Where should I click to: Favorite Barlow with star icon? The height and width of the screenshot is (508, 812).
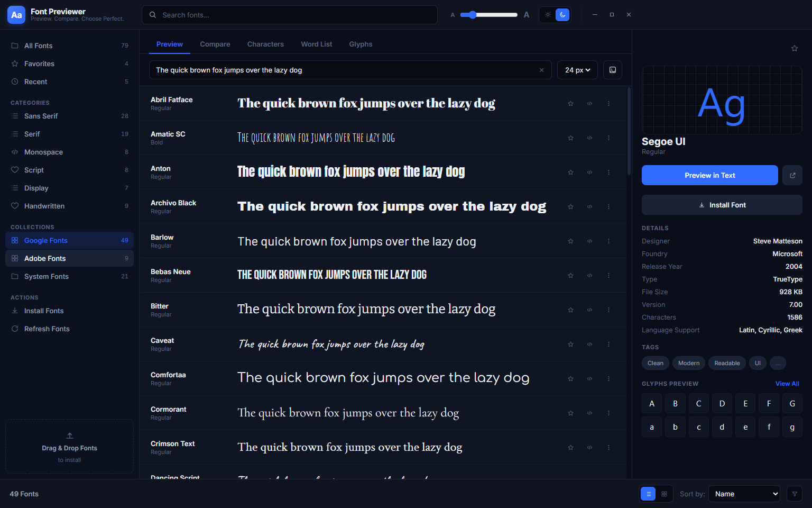pyautogui.click(x=570, y=241)
